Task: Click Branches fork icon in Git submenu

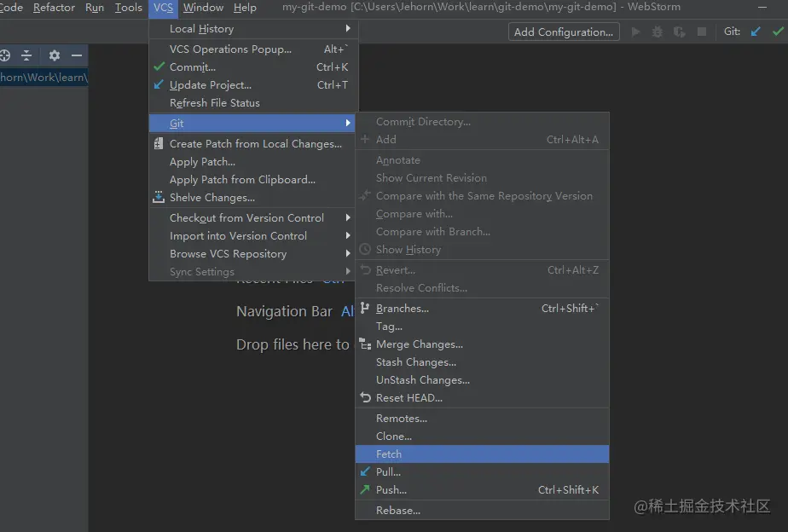Action: pyautogui.click(x=365, y=308)
